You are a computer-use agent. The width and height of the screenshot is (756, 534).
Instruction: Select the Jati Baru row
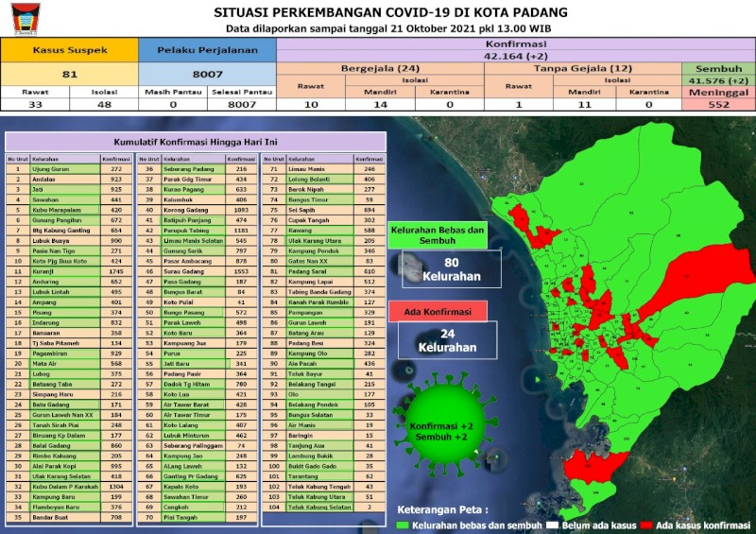tap(198, 364)
